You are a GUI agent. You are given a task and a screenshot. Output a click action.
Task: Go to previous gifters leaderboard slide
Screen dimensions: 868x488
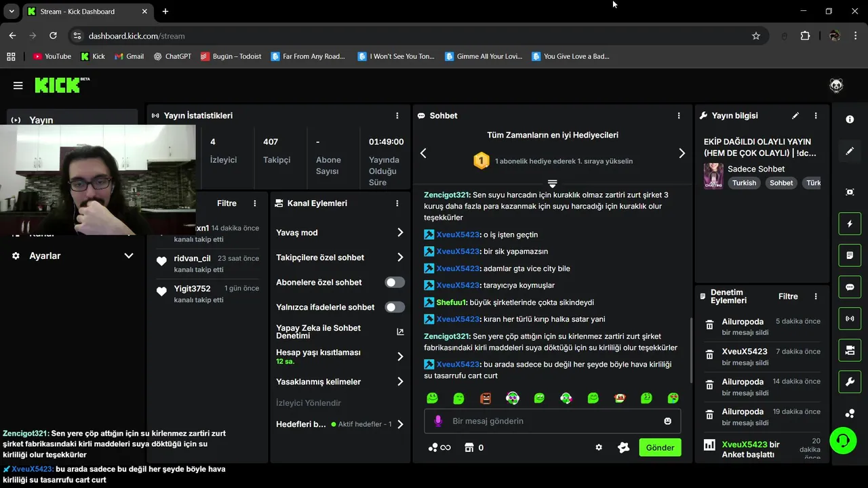(423, 153)
